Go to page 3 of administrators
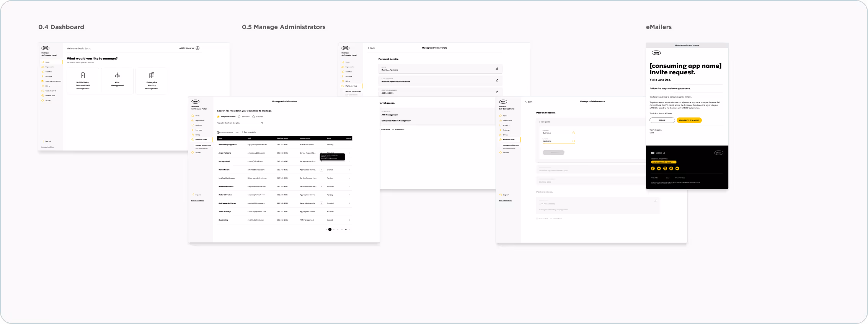The height and width of the screenshot is (324, 868). click(338, 229)
